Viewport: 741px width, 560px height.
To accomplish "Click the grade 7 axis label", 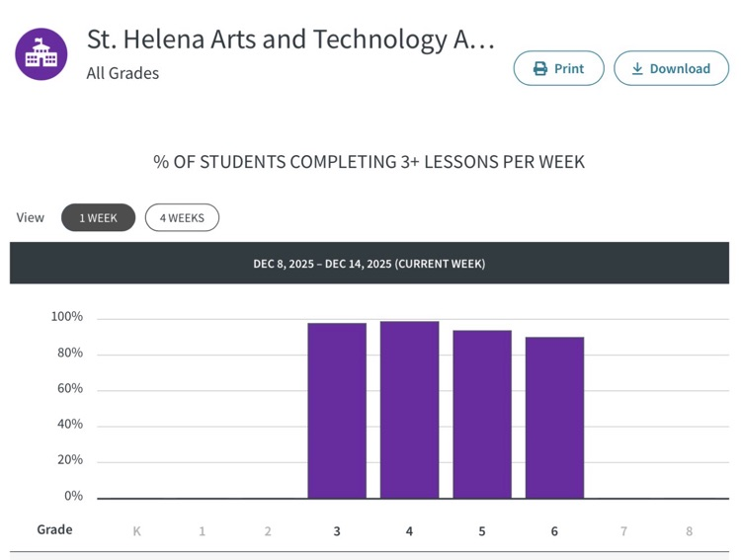I will click(623, 531).
